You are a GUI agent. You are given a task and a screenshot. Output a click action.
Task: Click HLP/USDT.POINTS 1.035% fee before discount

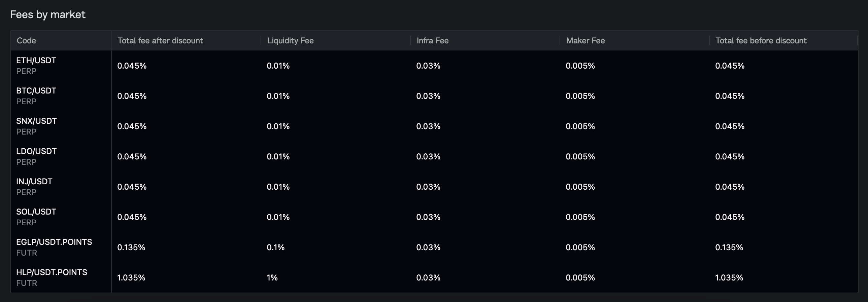[729, 278]
